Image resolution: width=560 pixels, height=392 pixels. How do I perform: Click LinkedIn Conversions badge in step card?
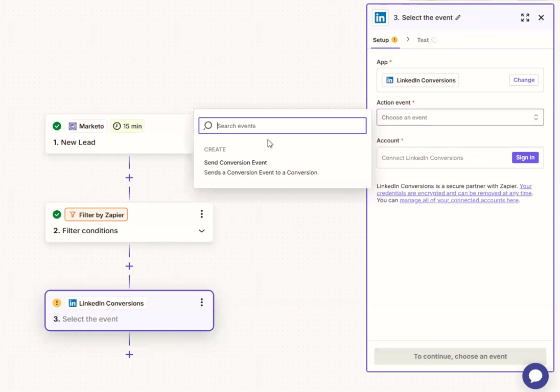(106, 303)
